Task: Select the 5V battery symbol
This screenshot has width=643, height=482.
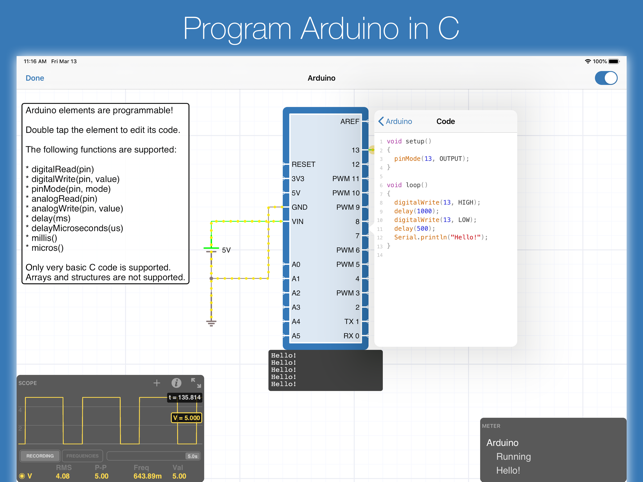Action: click(211, 249)
